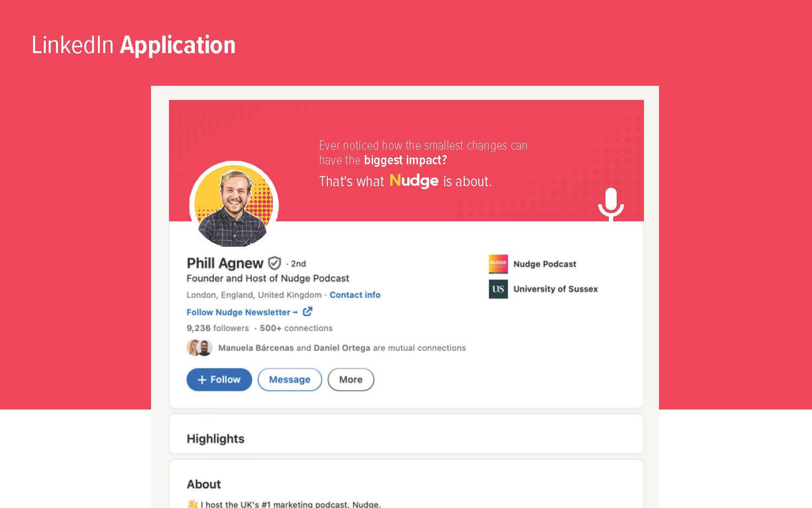The width and height of the screenshot is (812, 508).
Task: Click the verified shield badge beside Phill Agnew
Action: point(275,263)
